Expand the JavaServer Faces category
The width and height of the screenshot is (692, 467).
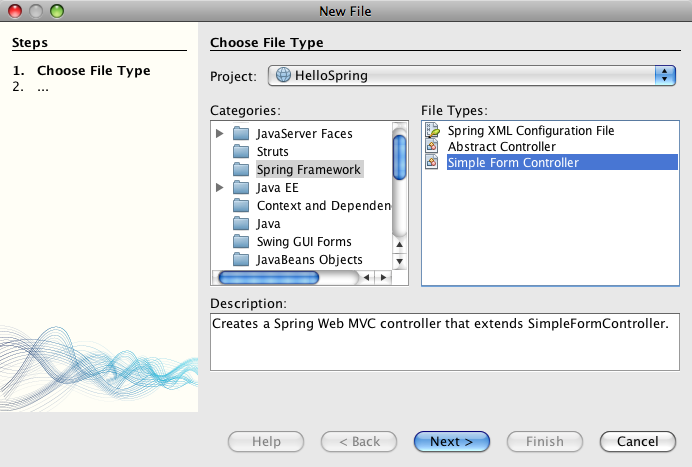point(220,134)
